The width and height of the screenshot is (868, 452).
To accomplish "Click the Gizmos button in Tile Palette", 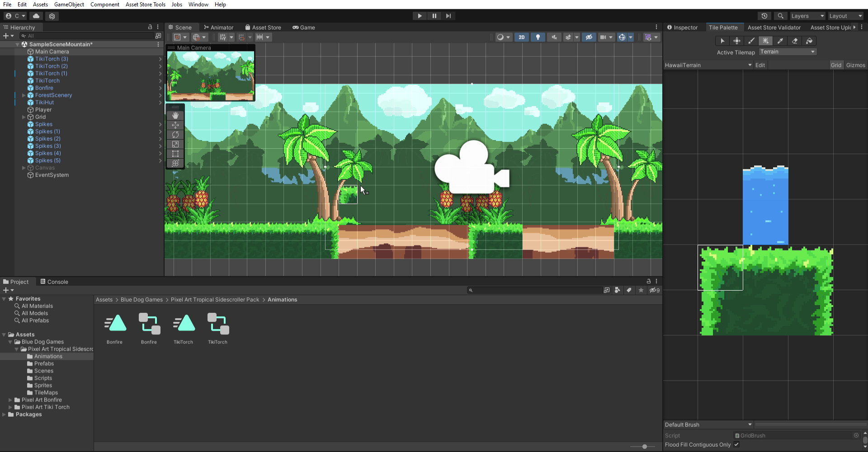I will click(x=855, y=65).
